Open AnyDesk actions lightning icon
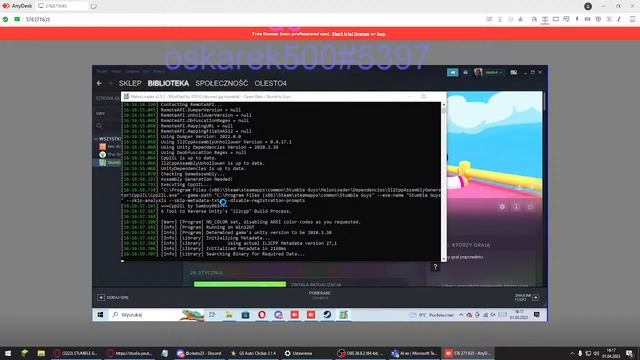Screen dimensions: 640x360 pyautogui.click(x=577, y=19)
